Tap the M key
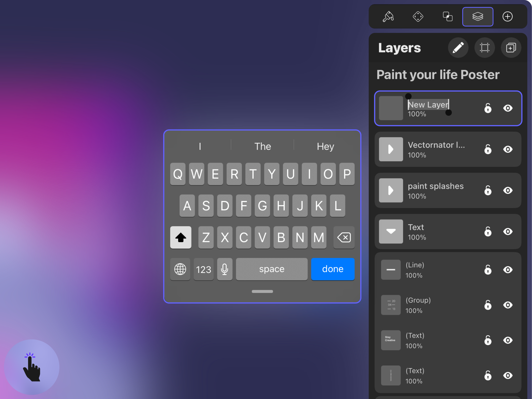The image size is (532, 399). tap(319, 237)
